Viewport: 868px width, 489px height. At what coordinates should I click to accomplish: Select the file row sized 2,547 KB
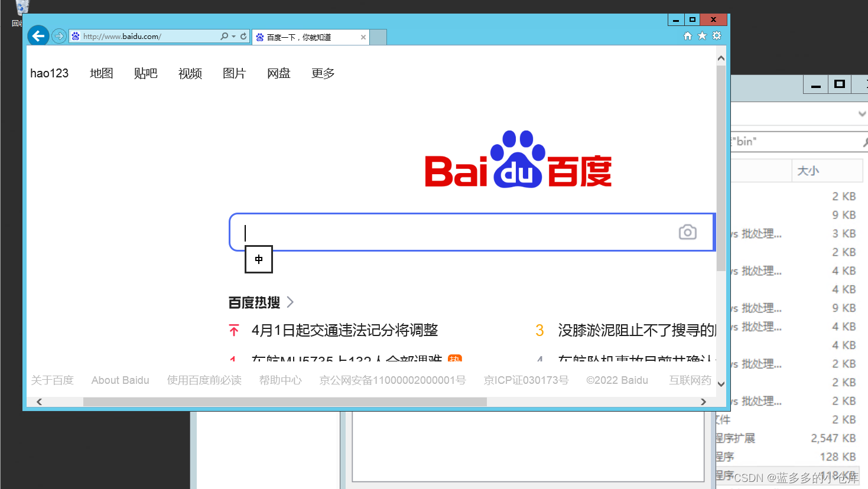click(788, 438)
